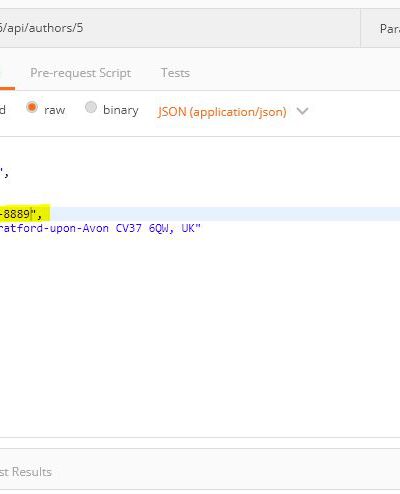Click the 'binary' label text

121,110
